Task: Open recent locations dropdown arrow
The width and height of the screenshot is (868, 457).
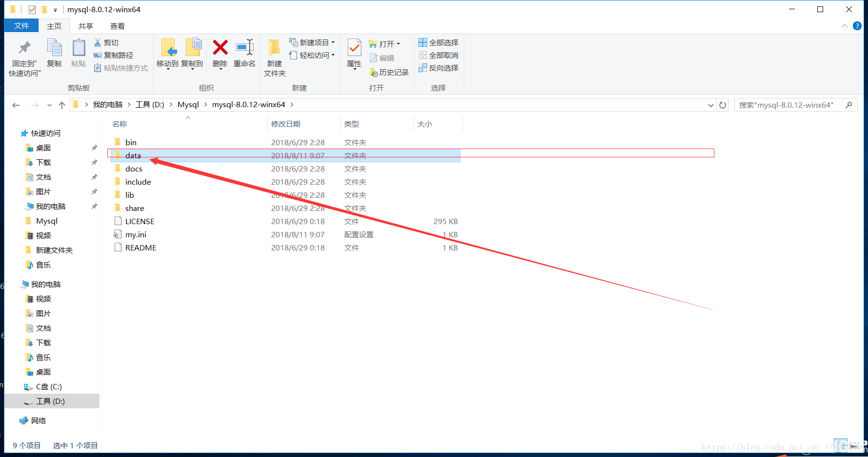Action: pyautogui.click(x=49, y=105)
